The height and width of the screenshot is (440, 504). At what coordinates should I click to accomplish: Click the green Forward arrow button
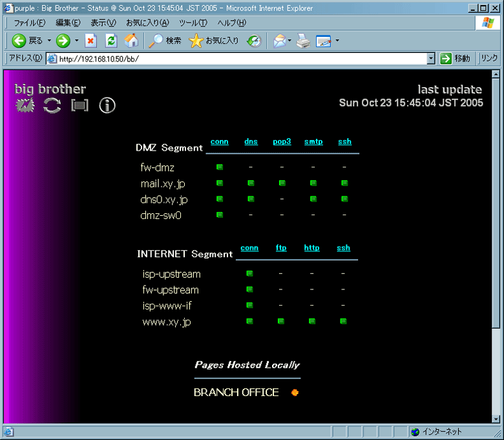point(63,41)
